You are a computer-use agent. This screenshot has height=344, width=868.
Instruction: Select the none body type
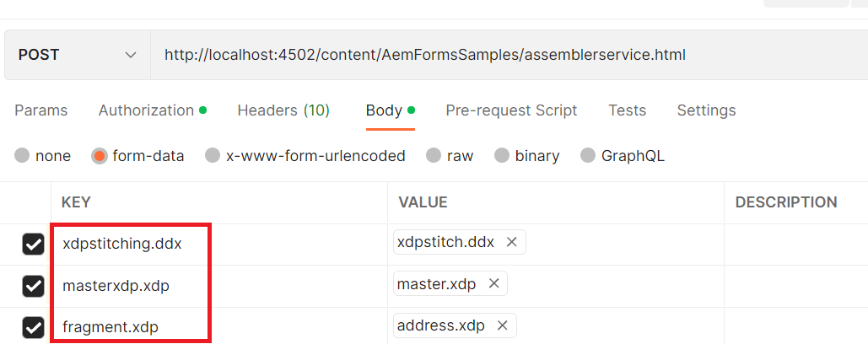coord(23,156)
